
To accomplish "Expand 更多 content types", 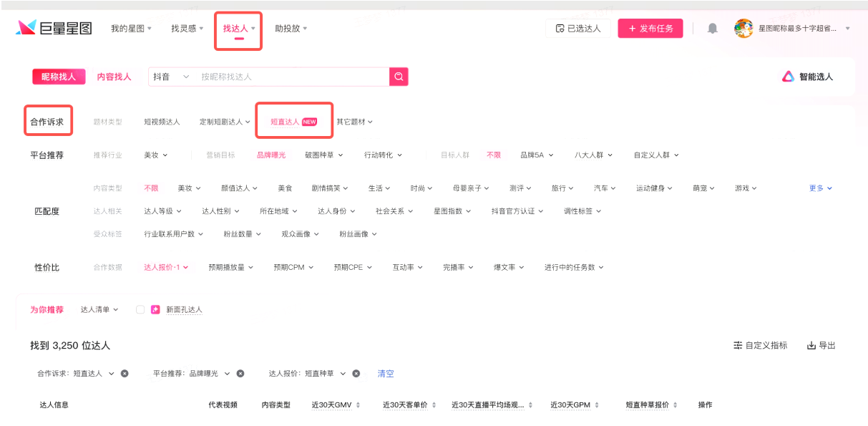I will tap(820, 188).
